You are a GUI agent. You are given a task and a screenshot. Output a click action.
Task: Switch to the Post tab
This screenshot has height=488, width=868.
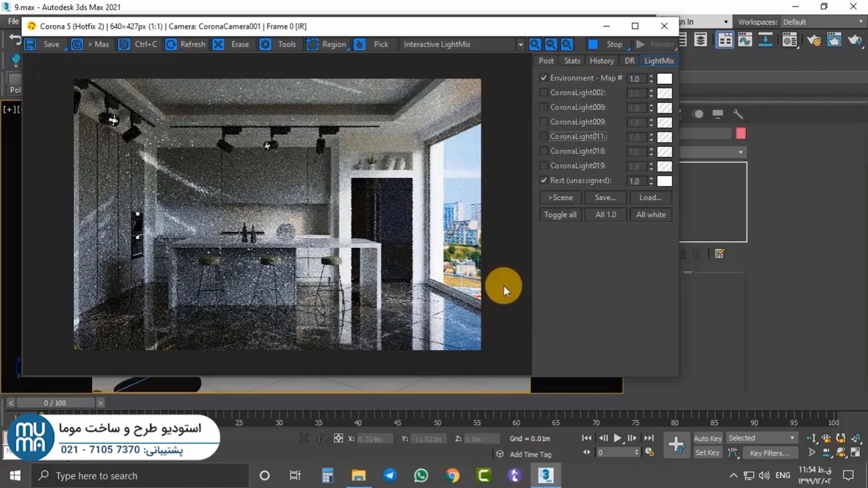click(x=546, y=61)
